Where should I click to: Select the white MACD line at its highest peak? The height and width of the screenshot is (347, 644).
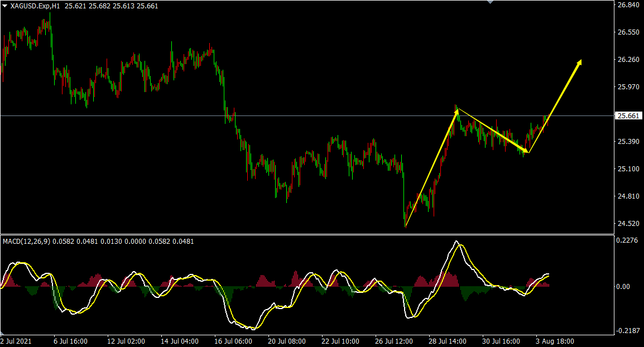tap(456, 242)
